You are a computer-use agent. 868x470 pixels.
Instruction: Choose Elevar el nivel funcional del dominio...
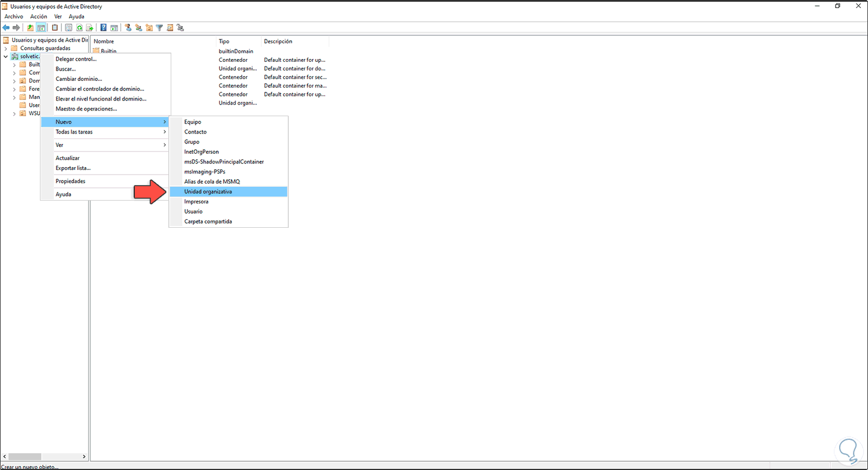click(105, 99)
